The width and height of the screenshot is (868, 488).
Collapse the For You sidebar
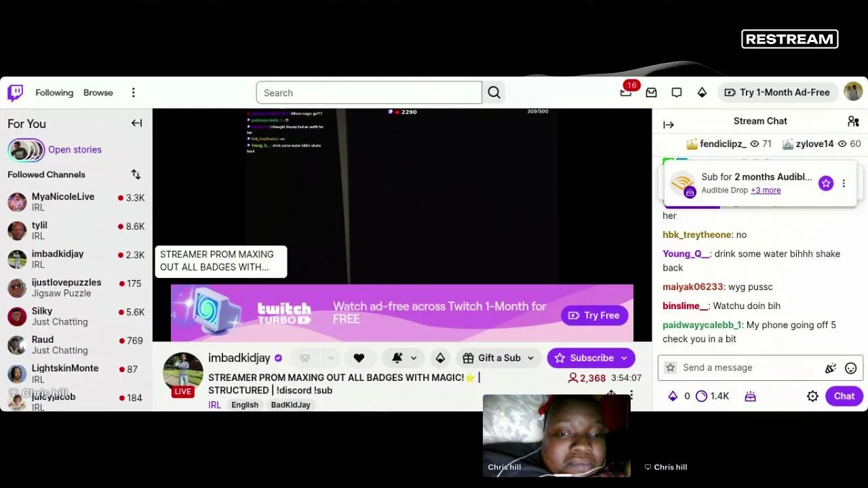click(136, 123)
